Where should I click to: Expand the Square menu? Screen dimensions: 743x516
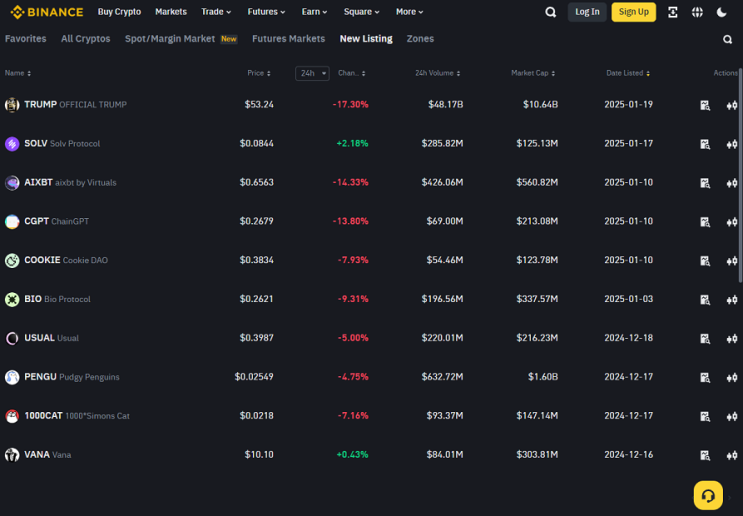pos(362,12)
